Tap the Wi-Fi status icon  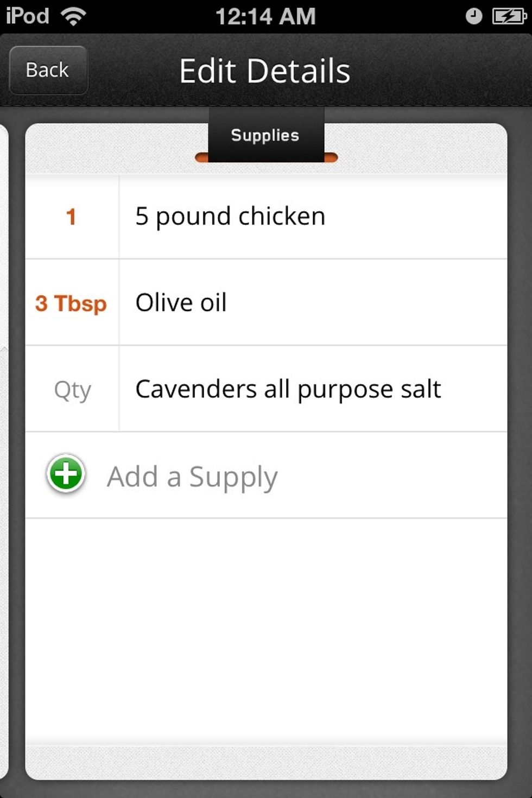click(73, 16)
